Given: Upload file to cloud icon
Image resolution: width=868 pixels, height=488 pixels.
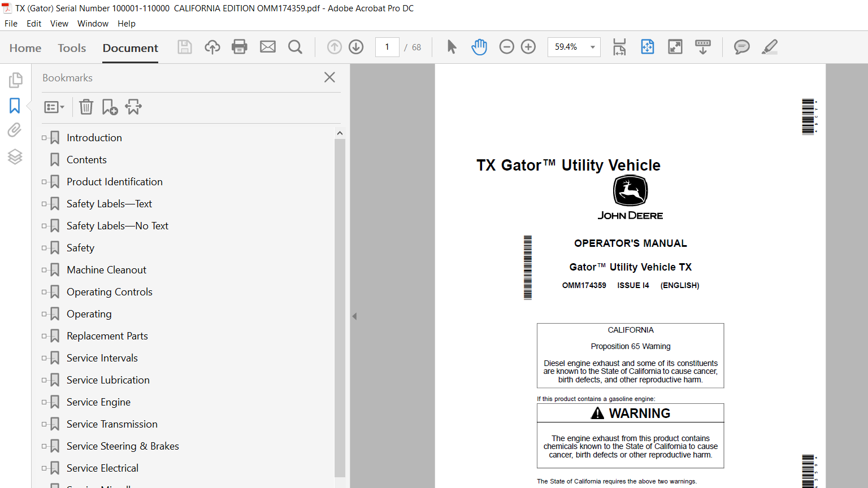Looking at the screenshot, I should pos(212,47).
